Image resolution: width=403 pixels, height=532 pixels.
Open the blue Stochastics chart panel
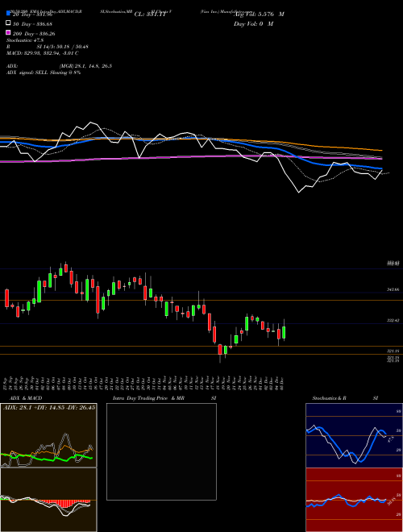pos(354,435)
